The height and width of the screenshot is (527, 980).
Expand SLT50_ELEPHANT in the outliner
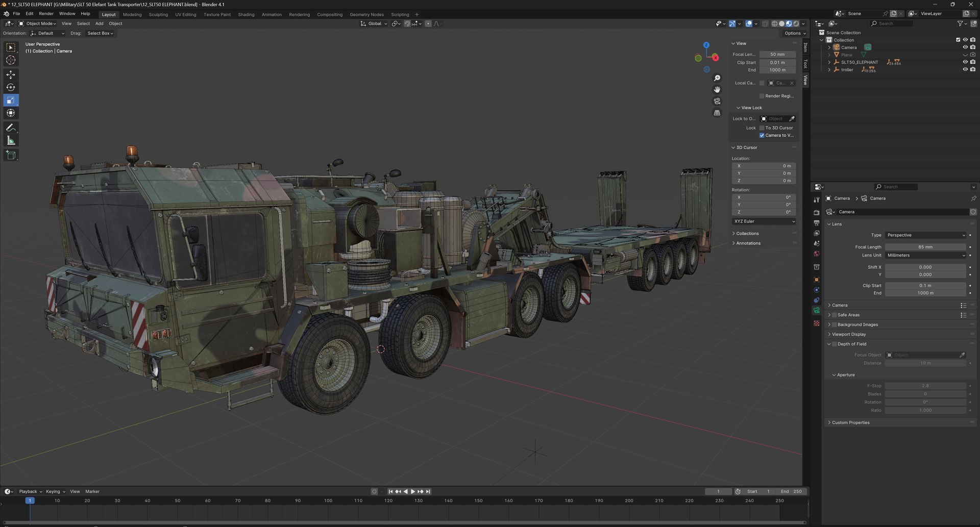829,62
